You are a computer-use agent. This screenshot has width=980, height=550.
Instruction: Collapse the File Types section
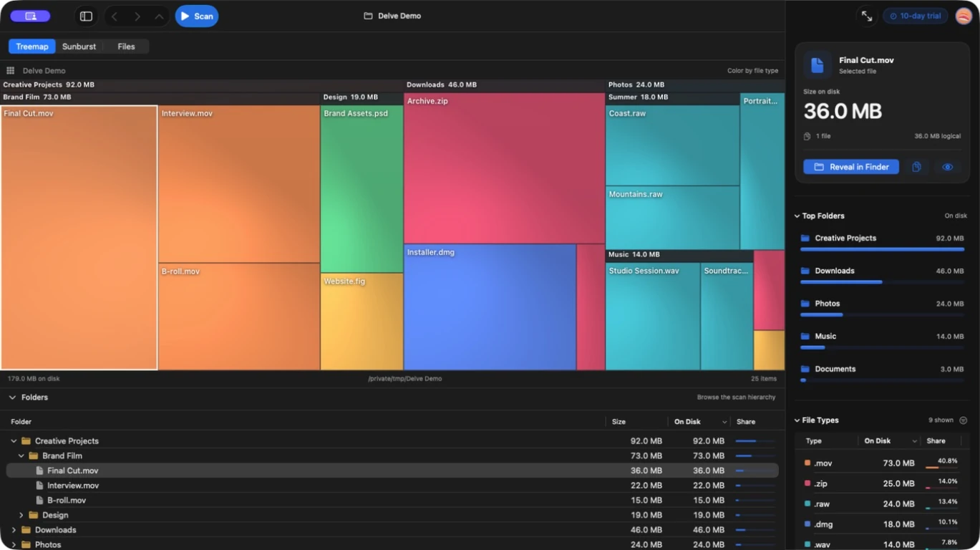click(797, 420)
